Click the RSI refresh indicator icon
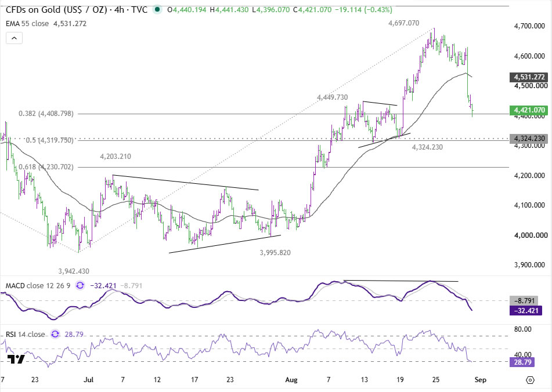 [55, 334]
